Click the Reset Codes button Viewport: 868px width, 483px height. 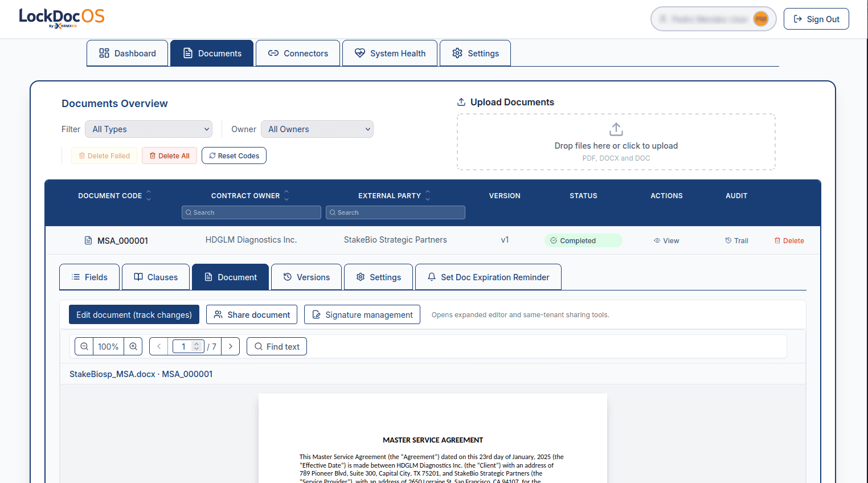[234, 155]
